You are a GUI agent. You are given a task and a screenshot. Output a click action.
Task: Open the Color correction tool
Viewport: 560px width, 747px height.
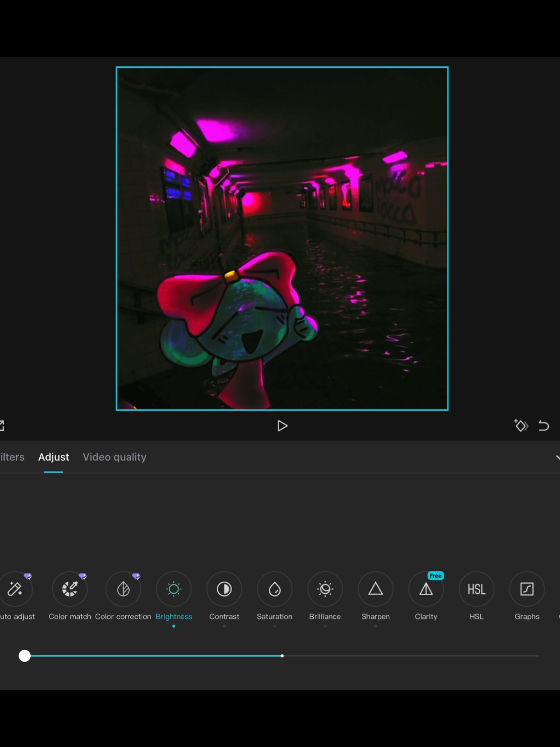pyautogui.click(x=123, y=589)
